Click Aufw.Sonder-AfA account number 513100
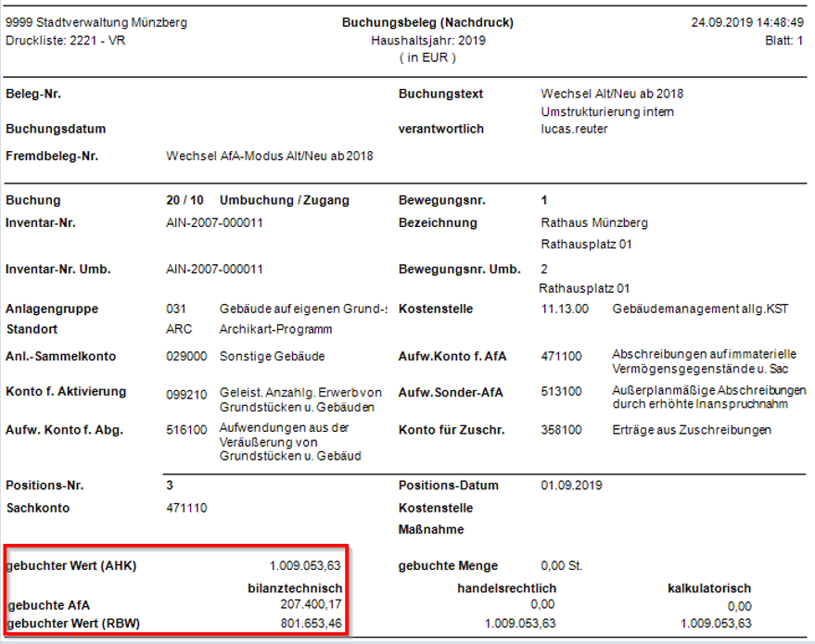This screenshot has height=644, width=815. click(559, 393)
